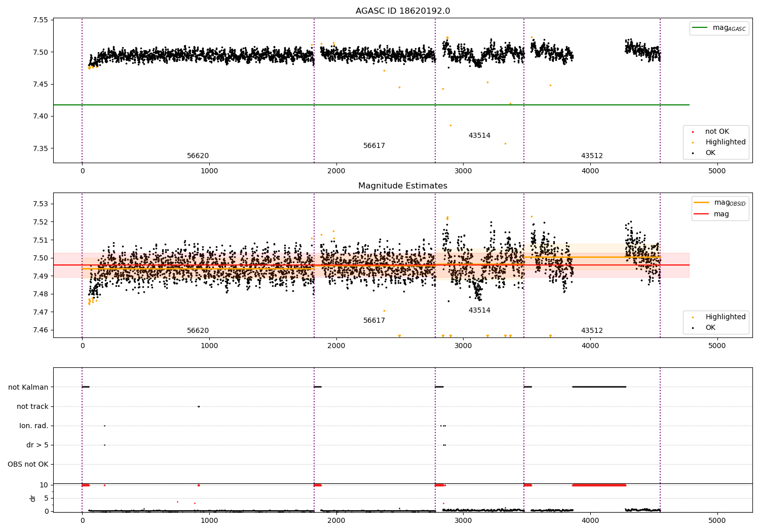Click y-tick 7.55 on the top plot
This screenshot has width=760, height=532.
coord(40,20)
